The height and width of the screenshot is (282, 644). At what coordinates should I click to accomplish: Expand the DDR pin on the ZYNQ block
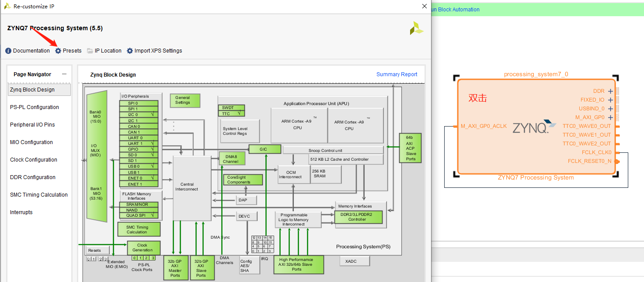click(610, 91)
